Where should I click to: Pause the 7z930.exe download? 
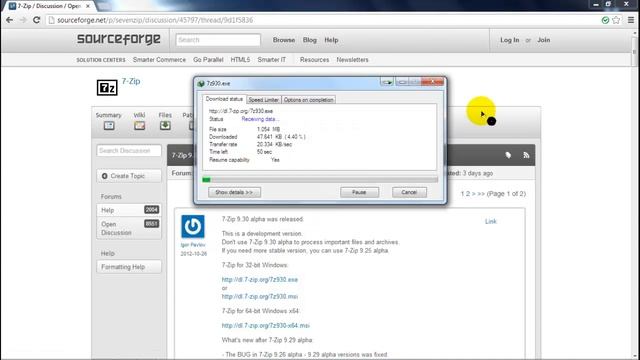(x=359, y=192)
